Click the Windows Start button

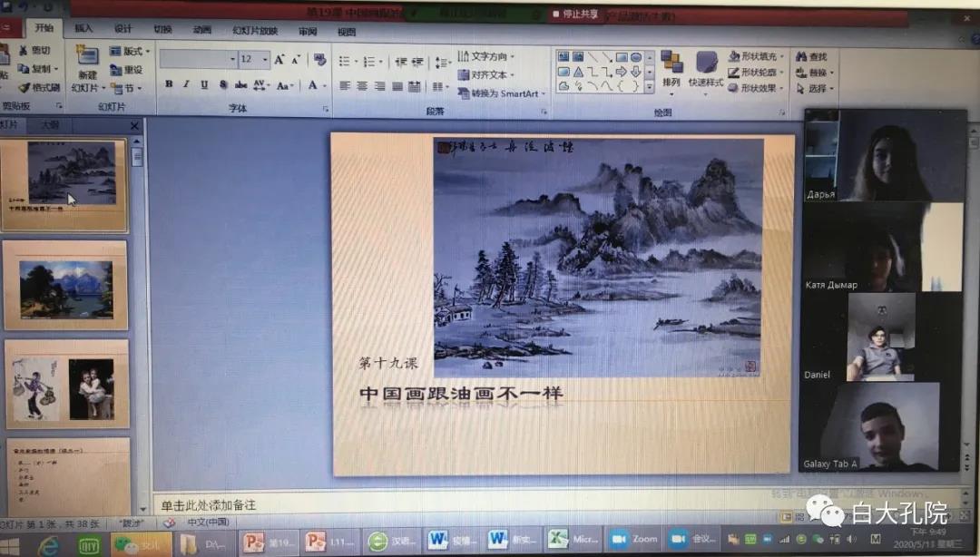click(x=9, y=547)
